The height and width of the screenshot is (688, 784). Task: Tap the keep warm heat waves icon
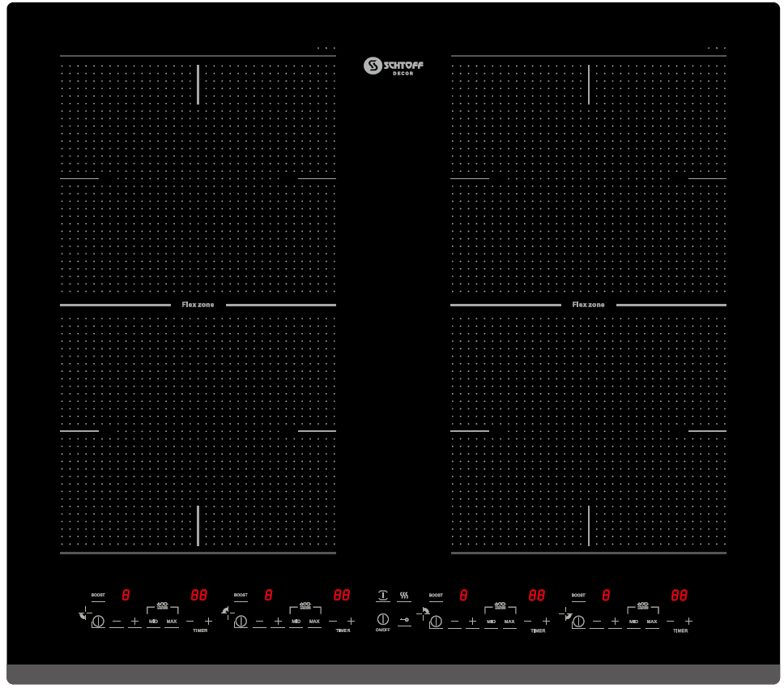point(403,596)
